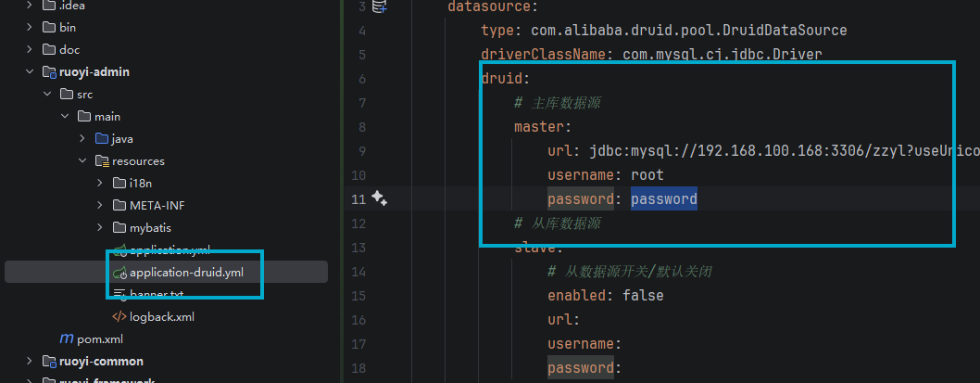Click the datasource: key on line 3
The image size is (980, 383).
tap(493, 6)
